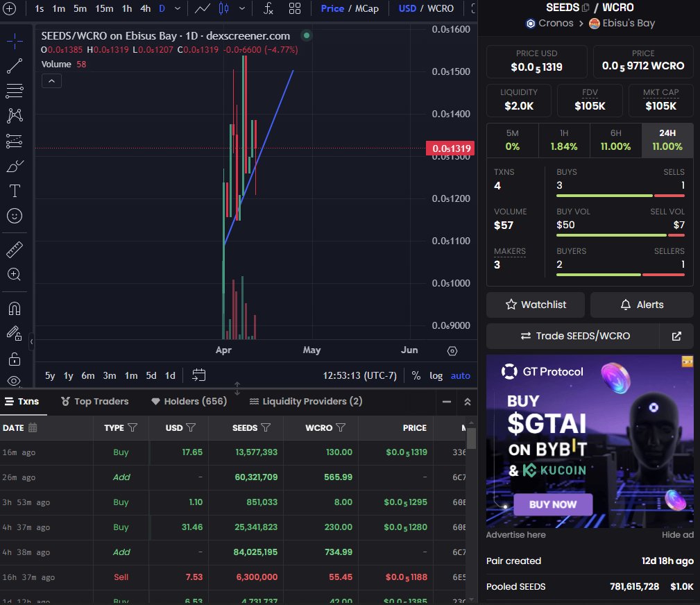Open trade in external window icon

pos(676,336)
